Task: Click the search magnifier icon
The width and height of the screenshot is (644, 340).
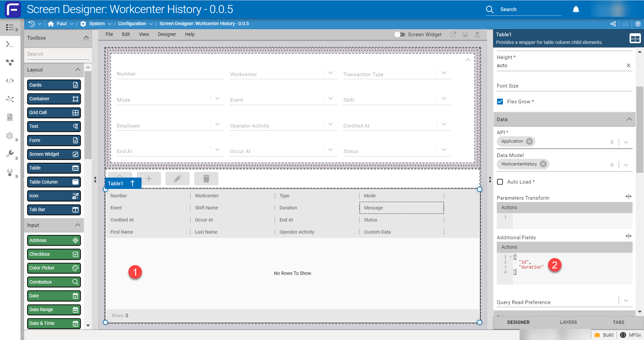Action: click(490, 9)
